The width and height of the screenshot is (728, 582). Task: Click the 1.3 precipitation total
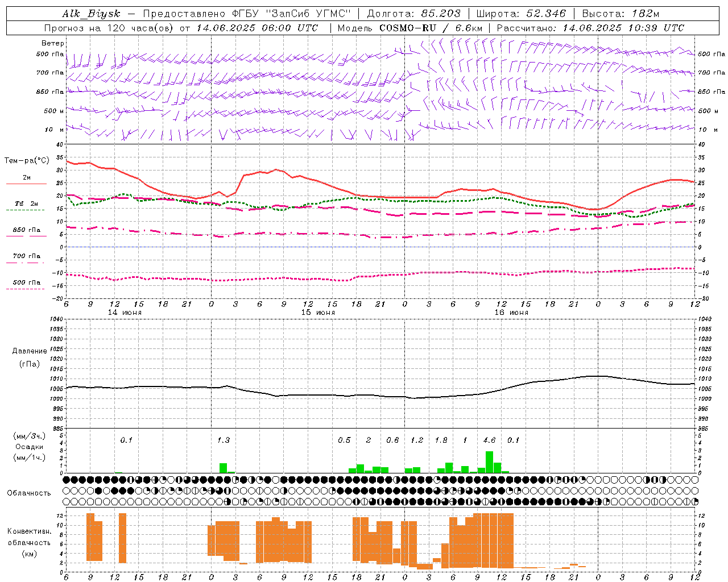(224, 440)
